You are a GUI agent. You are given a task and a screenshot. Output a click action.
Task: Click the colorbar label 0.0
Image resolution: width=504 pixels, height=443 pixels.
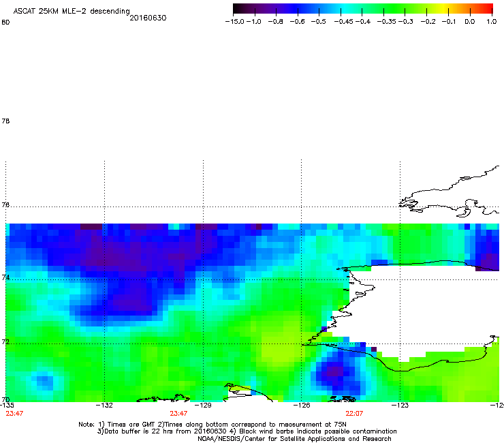click(470, 22)
